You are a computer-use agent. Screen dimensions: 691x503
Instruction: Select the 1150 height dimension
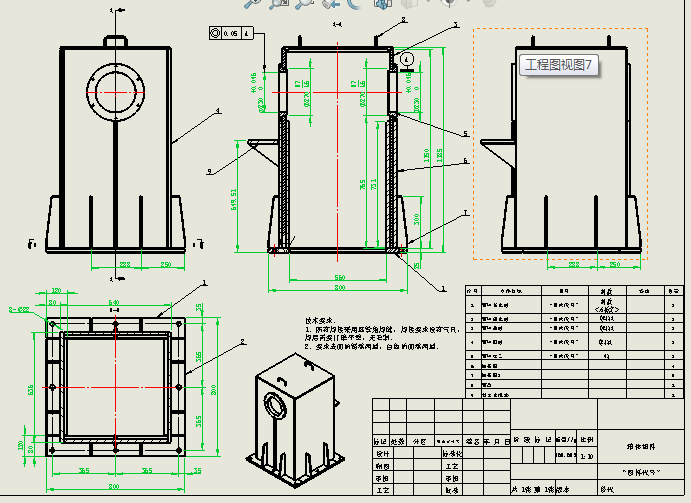(426, 156)
